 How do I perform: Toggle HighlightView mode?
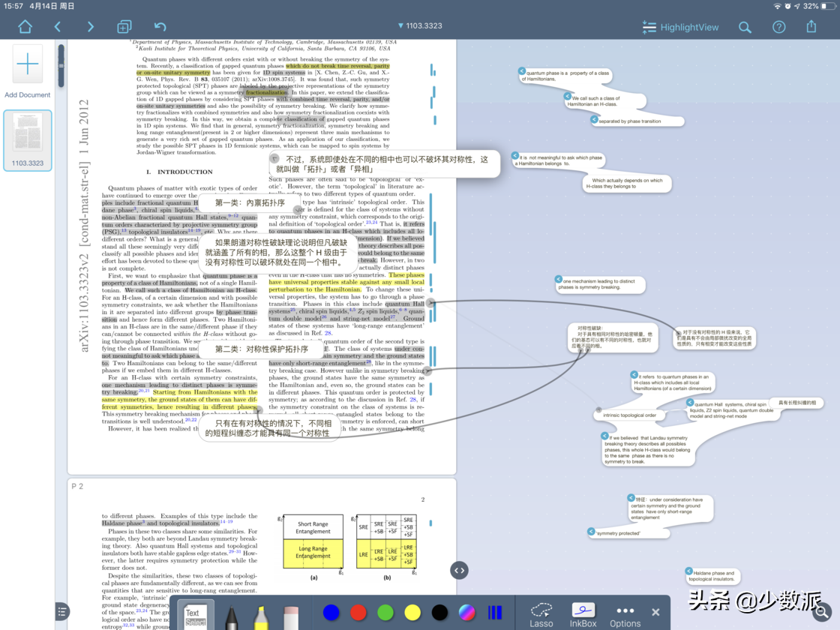click(x=680, y=27)
